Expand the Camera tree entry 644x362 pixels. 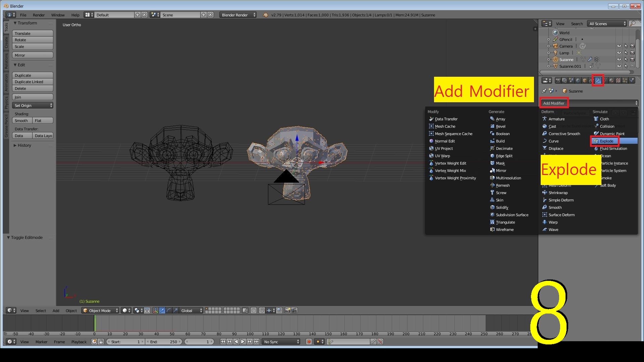tap(549, 46)
